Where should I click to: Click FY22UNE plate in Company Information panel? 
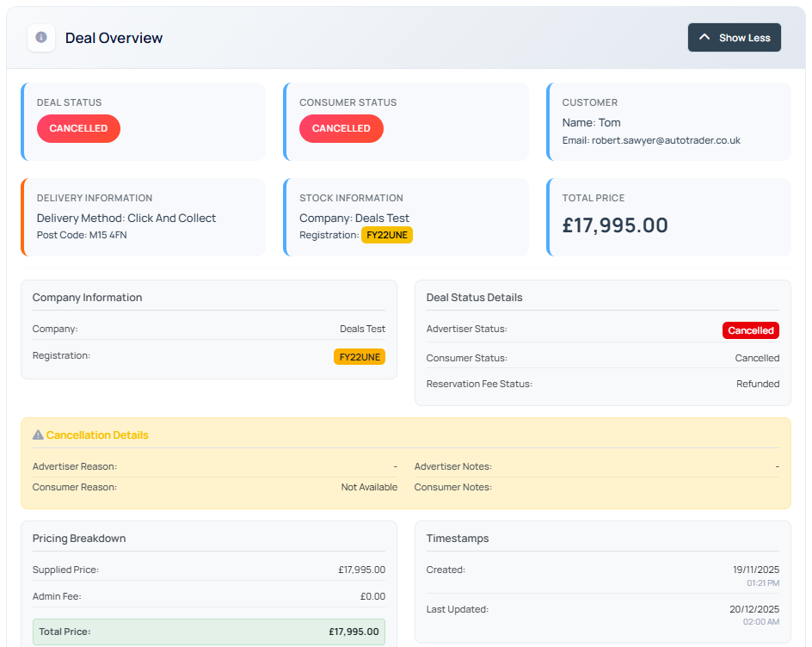pyautogui.click(x=359, y=356)
